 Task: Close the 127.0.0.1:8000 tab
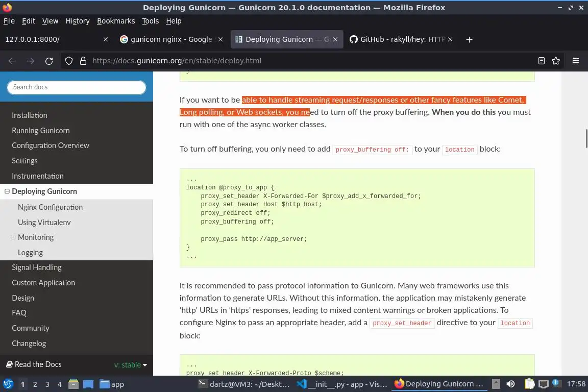click(x=106, y=39)
